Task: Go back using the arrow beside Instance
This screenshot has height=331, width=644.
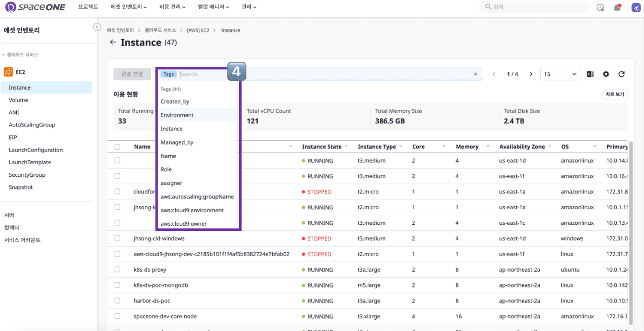Action: pyautogui.click(x=113, y=42)
